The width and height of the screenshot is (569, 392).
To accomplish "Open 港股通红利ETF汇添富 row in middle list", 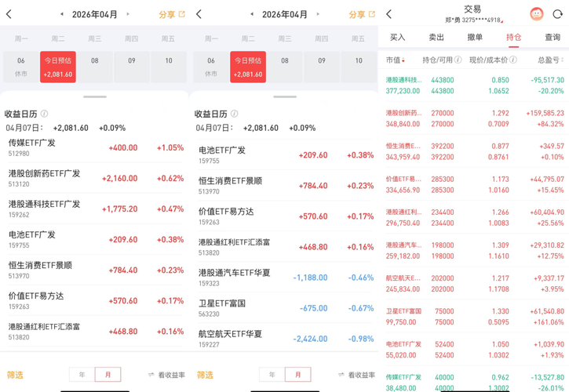I will [285, 247].
